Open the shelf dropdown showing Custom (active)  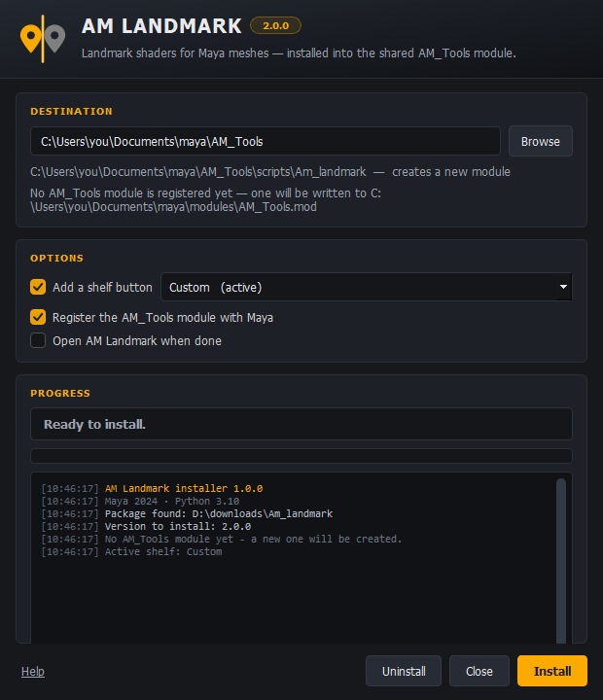click(367, 287)
